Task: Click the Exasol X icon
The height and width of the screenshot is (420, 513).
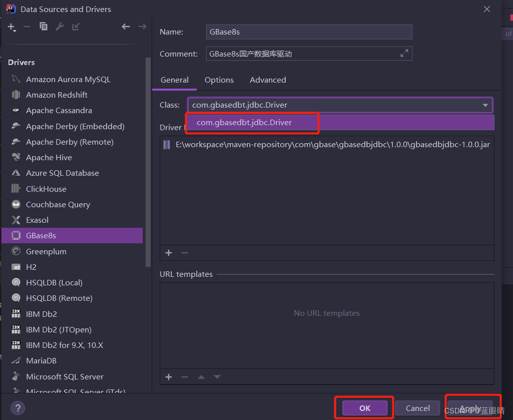Action: click(x=16, y=220)
